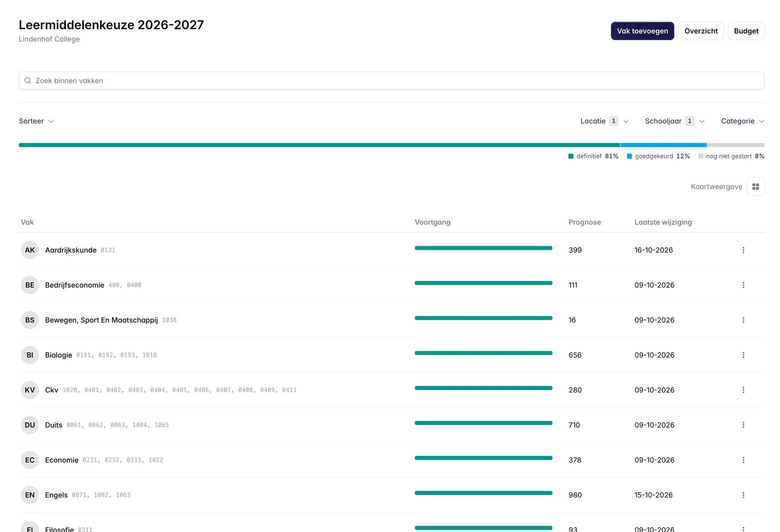Click the Ckv subject name
The height and width of the screenshot is (532, 780).
tap(52, 390)
